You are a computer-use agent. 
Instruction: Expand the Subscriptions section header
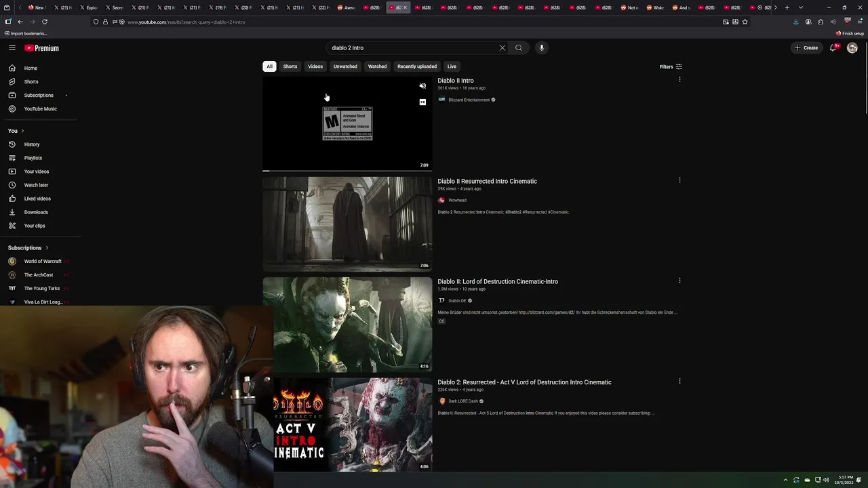tap(28, 248)
